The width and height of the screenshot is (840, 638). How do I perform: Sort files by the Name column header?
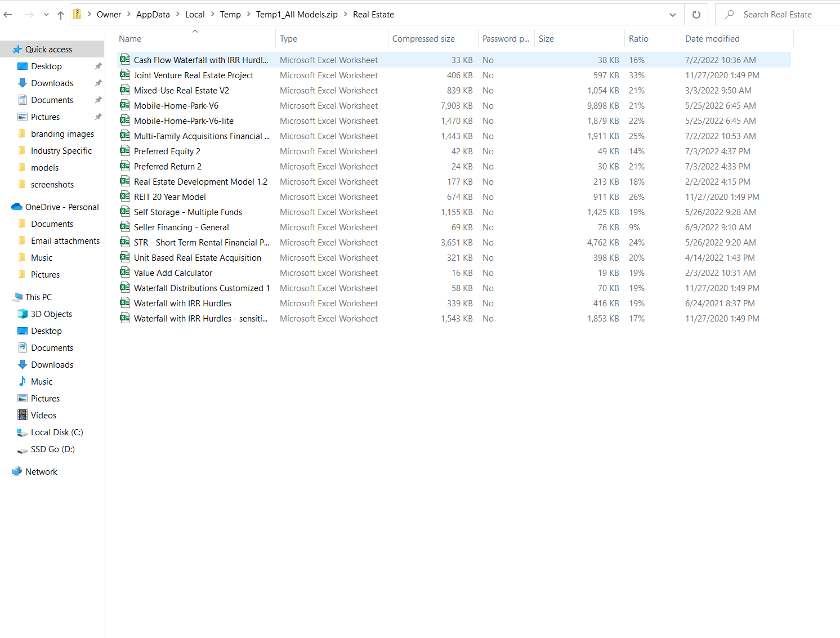pyautogui.click(x=130, y=39)
